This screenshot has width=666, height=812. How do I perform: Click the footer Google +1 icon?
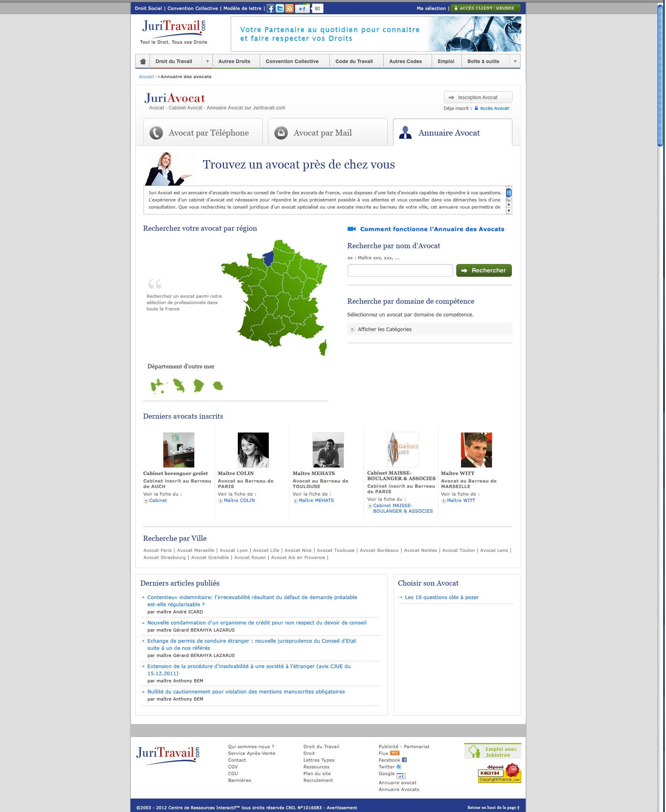tap(401, 776)
